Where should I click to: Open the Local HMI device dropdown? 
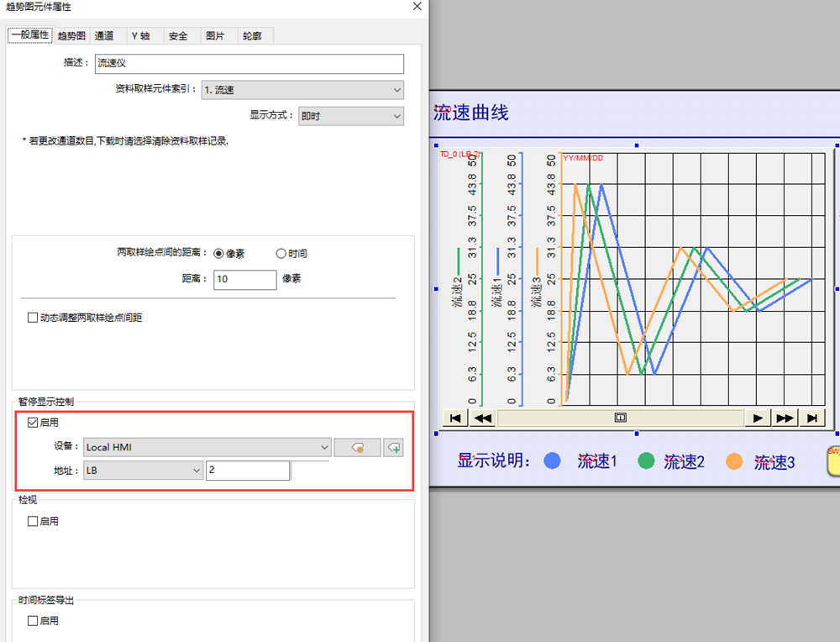207,448
